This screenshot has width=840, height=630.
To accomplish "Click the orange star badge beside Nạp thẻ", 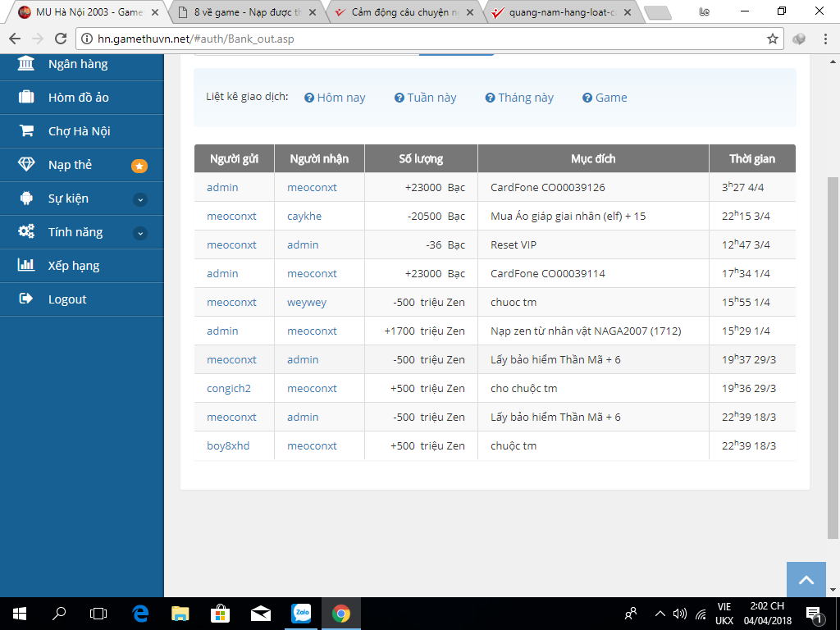I will (x=139, y=166).
